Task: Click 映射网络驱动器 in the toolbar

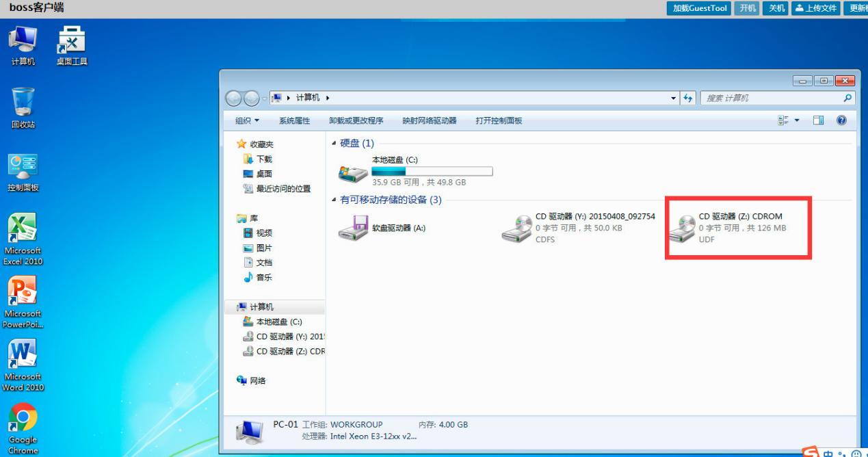Action: pos(429,120)
